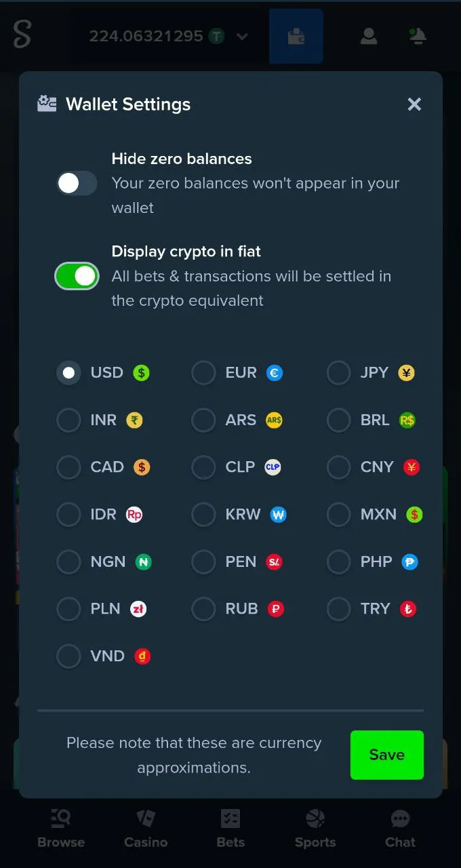Open Chat from bottom navigation

coord(400,829)
